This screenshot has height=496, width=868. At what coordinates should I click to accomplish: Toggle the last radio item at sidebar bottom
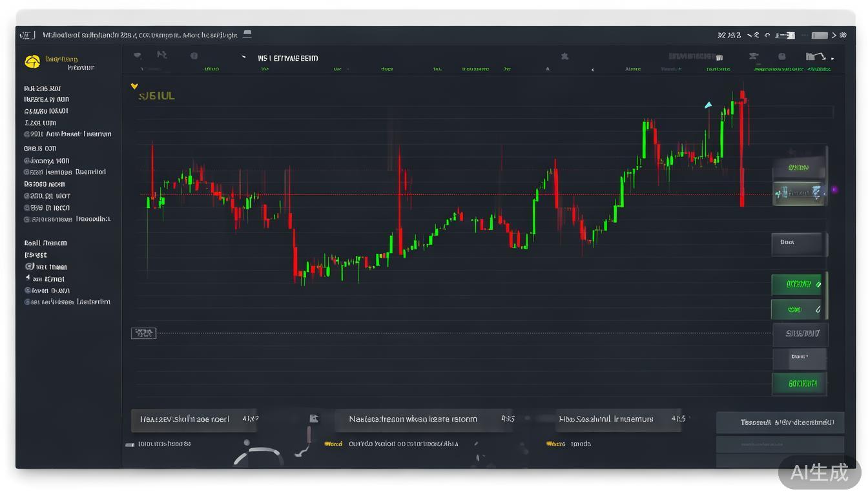point(28,302)
